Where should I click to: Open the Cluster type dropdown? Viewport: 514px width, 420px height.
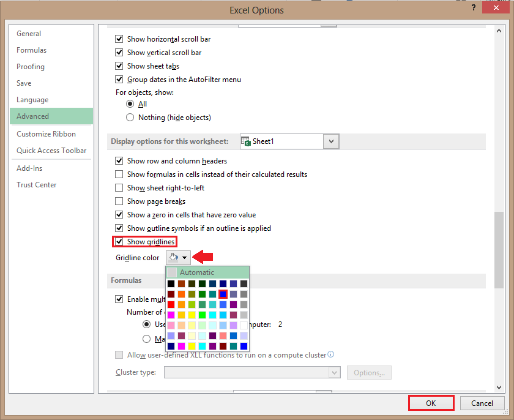334,372
